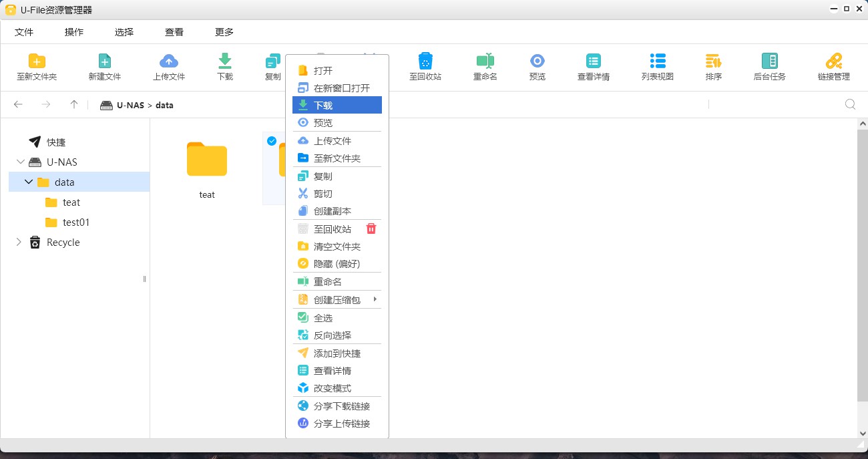Deselect the checked folder's blue checkmark
Viewport: 868px width, 459px height.
coord(271,141)
